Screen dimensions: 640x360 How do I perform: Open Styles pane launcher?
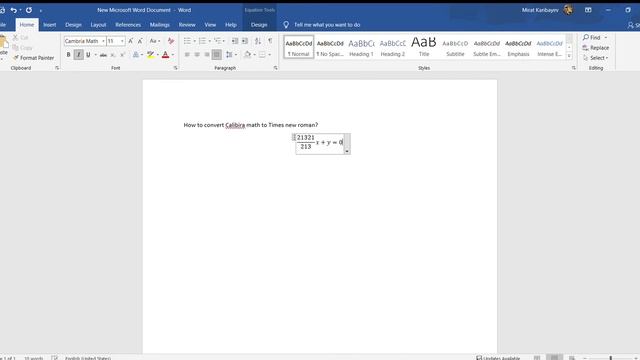pos(573,68)
